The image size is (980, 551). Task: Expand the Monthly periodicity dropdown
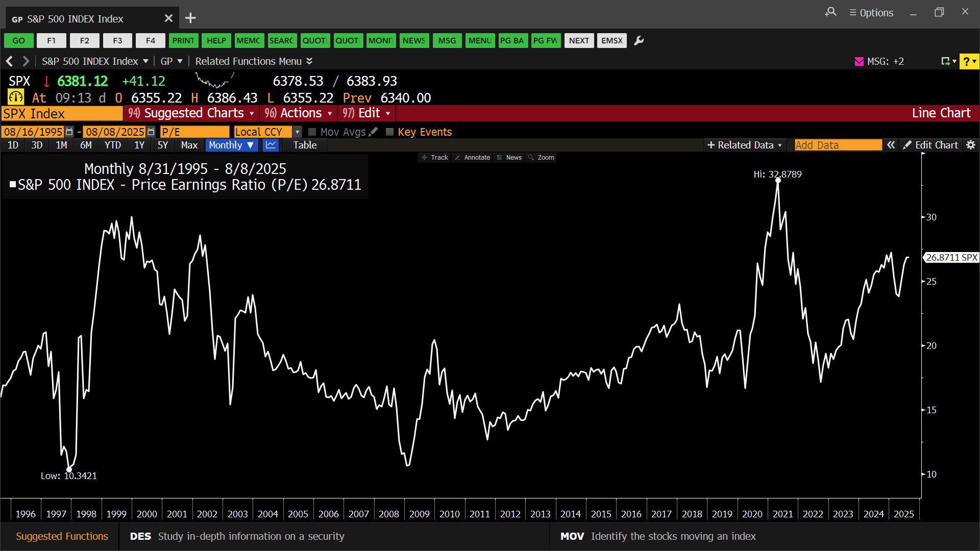click(231, 145)
